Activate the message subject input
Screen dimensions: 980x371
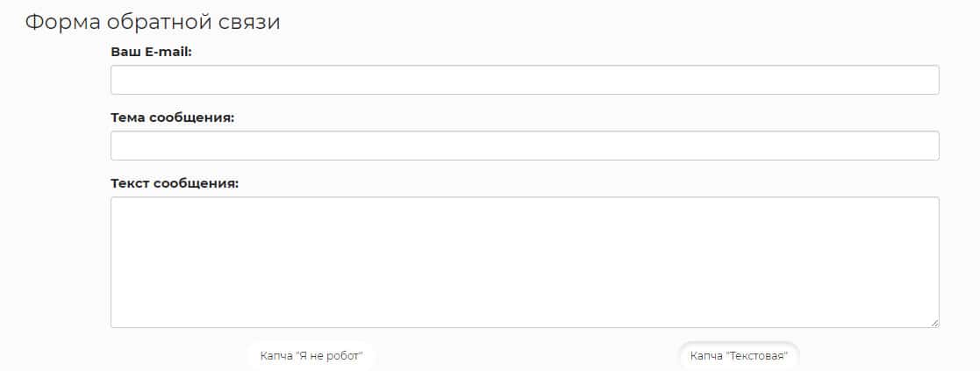pos(525,146)
